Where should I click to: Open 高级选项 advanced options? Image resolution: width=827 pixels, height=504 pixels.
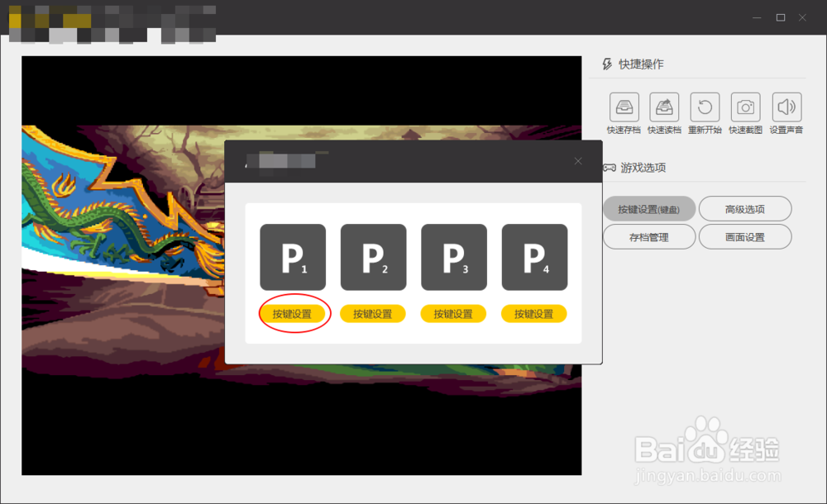[x=745, y=209]
